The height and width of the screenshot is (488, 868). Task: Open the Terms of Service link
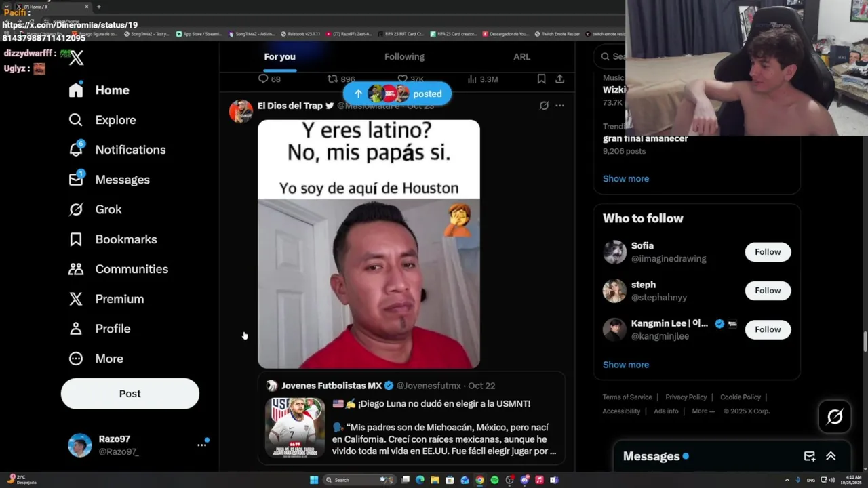tap(627, 397)
